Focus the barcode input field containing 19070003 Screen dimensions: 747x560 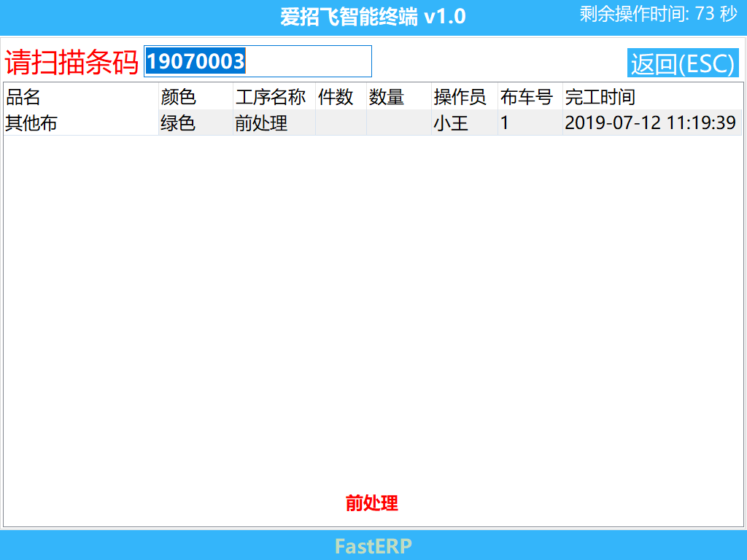tap(258, 61)
